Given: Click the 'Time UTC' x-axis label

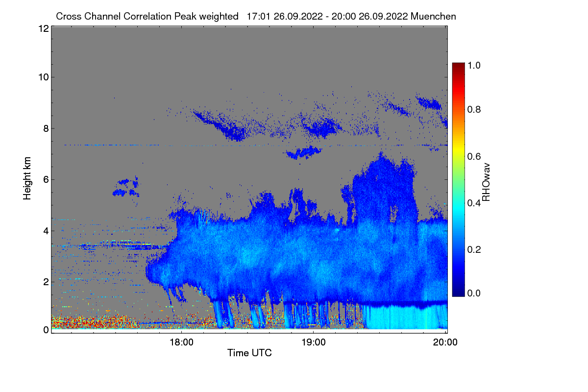Looking at the screenshot, I should [249, 353].
